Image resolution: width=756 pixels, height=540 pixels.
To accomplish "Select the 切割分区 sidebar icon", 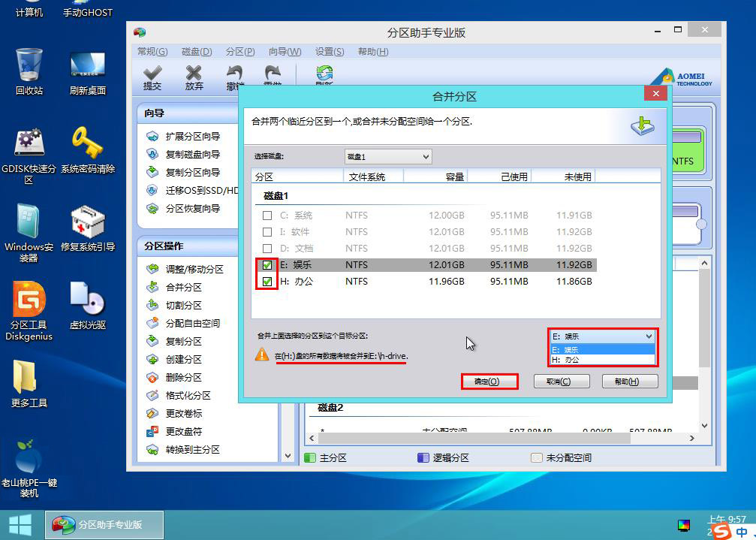I will [152, 305].
